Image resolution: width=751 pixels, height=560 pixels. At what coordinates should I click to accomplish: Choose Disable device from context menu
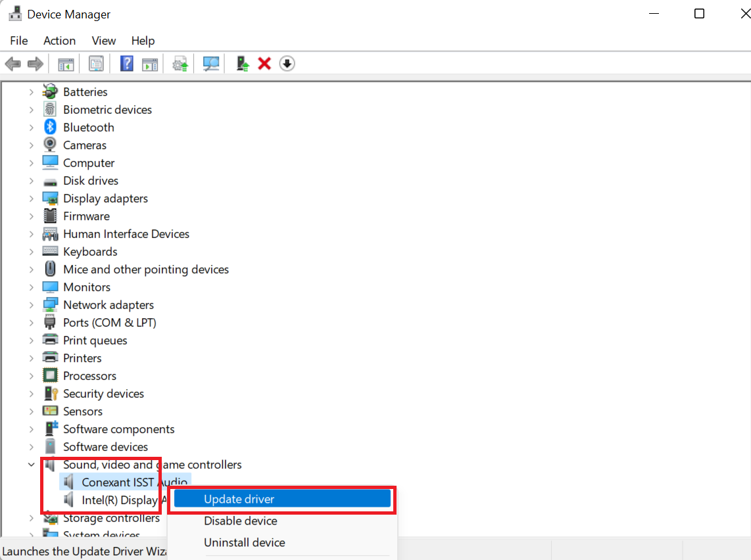click(x=283, y=521)
